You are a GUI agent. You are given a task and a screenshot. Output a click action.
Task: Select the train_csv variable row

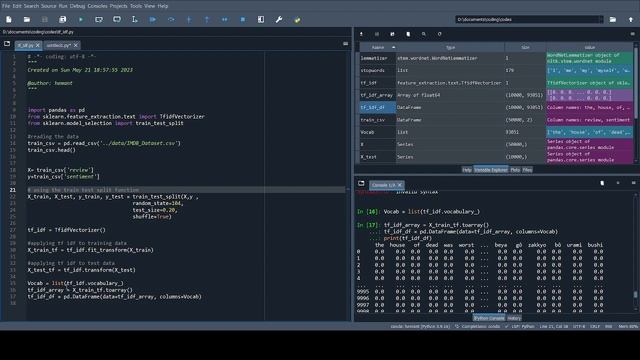[x=496, y=120]
